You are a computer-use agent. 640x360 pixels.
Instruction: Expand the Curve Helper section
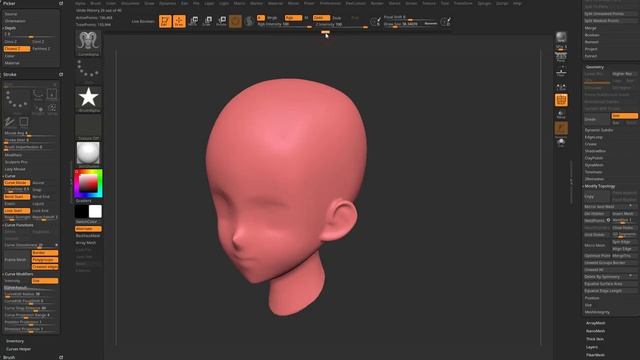pos(18,349)
